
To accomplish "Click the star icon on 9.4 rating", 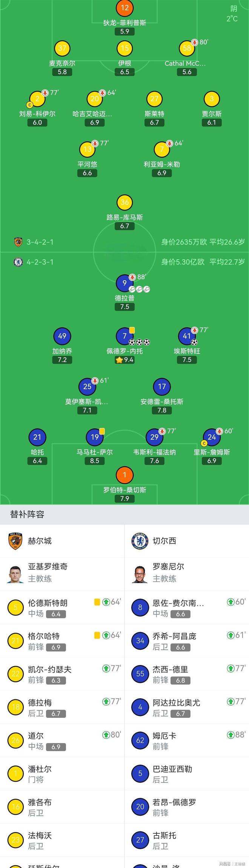I will click(119, 360).
